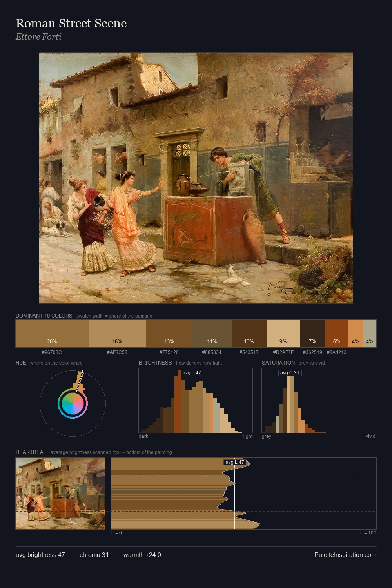Pick the 13% swatch #775126
This screenshot has height=588, width=392.
[x=169, y=334]
